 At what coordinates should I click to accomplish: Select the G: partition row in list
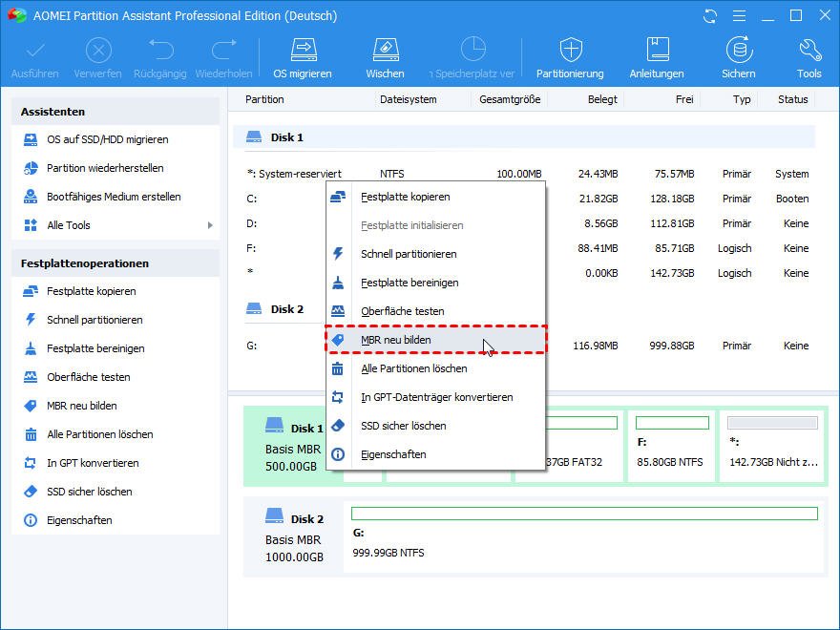(x=251, y=346)
